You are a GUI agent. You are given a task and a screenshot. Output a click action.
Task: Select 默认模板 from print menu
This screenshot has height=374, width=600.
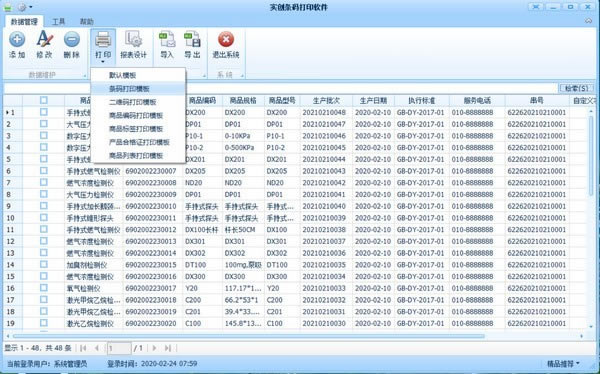pyautogui.click(x=138, y=75)
